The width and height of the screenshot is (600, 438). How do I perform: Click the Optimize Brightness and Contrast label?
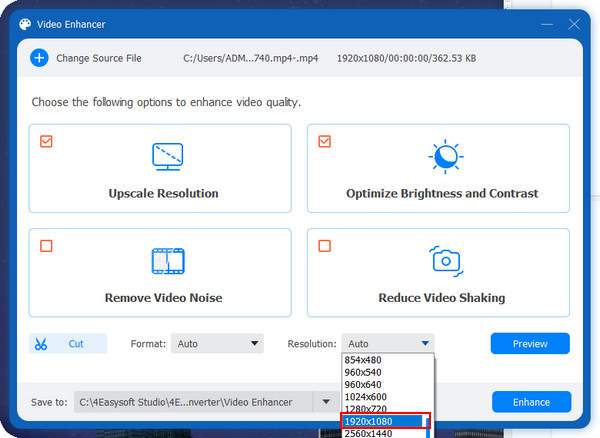click(x=442, y=194)
